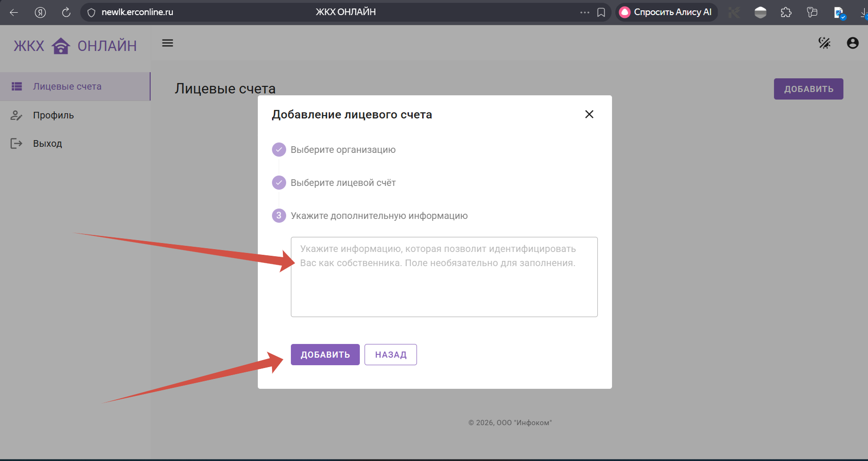Go back with browser back arrow
The image size is (868, 461).
pyautogui.click(x=14, y=12)
